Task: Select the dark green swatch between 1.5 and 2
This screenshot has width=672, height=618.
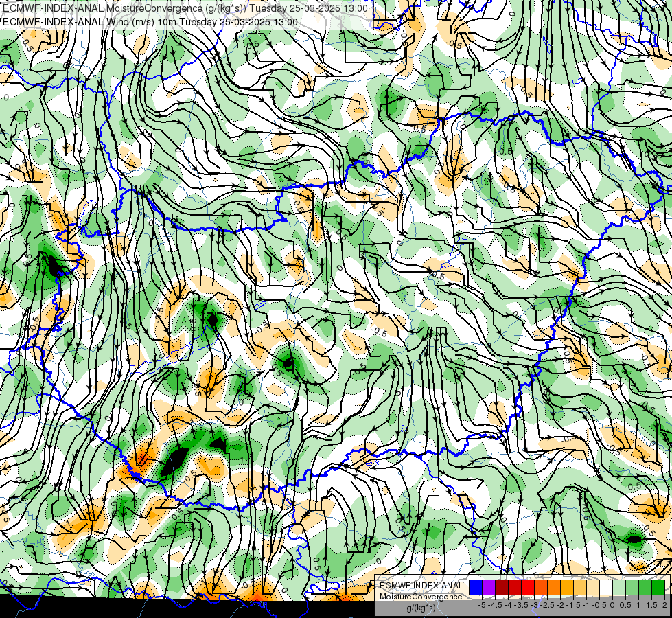Action: (x=658, y=587)
